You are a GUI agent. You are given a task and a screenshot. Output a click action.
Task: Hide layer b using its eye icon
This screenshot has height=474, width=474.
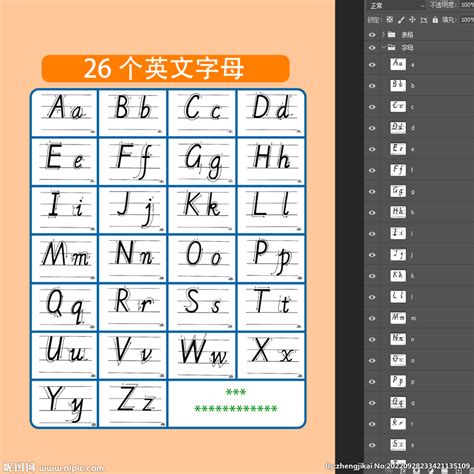pos(372,86)
